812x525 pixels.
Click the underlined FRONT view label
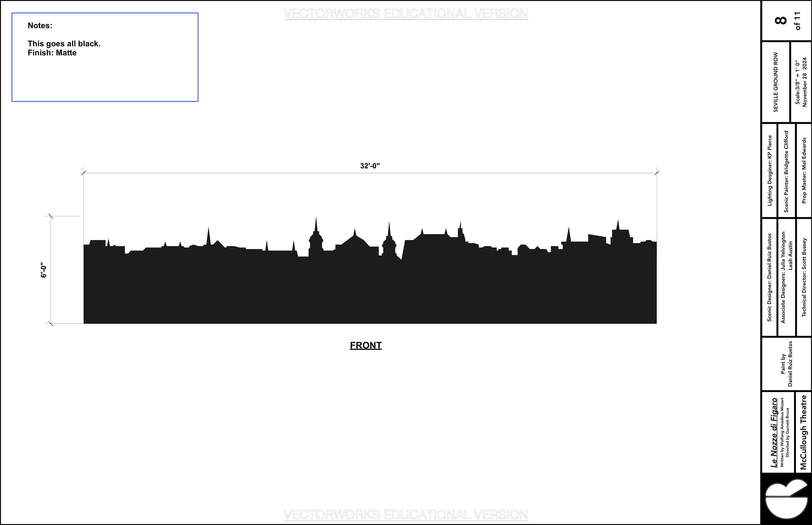point(366,345)
